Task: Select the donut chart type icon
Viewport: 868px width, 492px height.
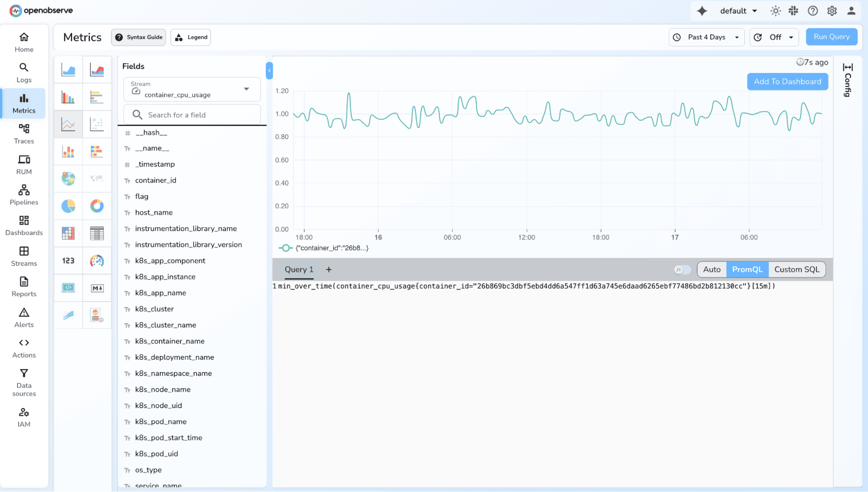Action: 97,206
